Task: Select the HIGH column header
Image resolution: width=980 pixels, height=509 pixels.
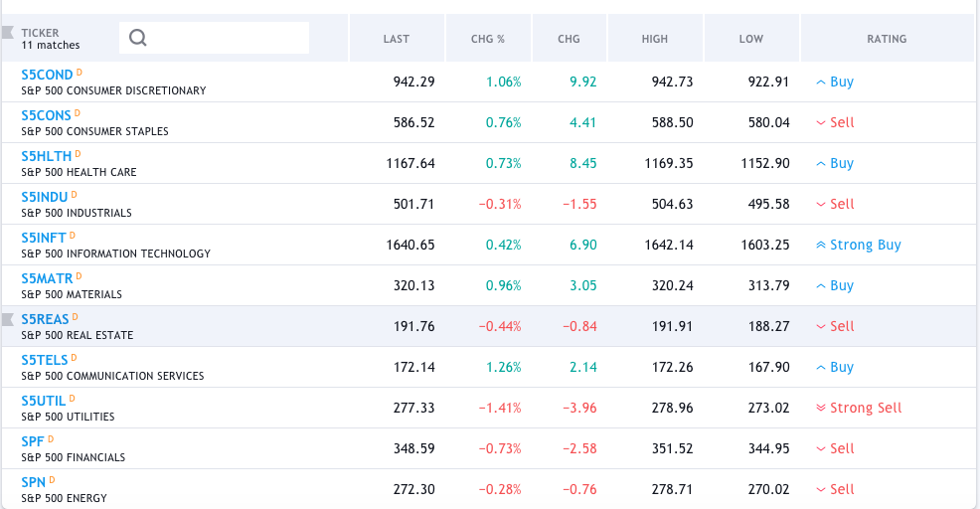Action: tap(655, 39)
